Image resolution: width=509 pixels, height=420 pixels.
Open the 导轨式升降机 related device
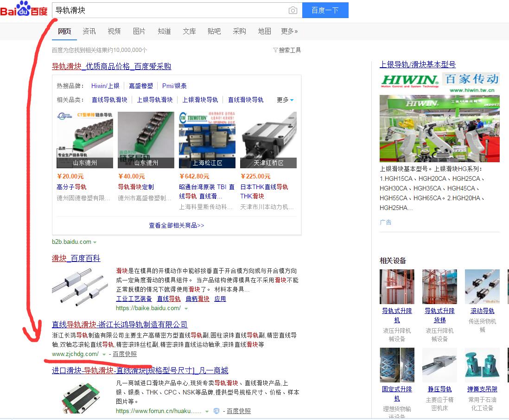[x=397, y=315]
